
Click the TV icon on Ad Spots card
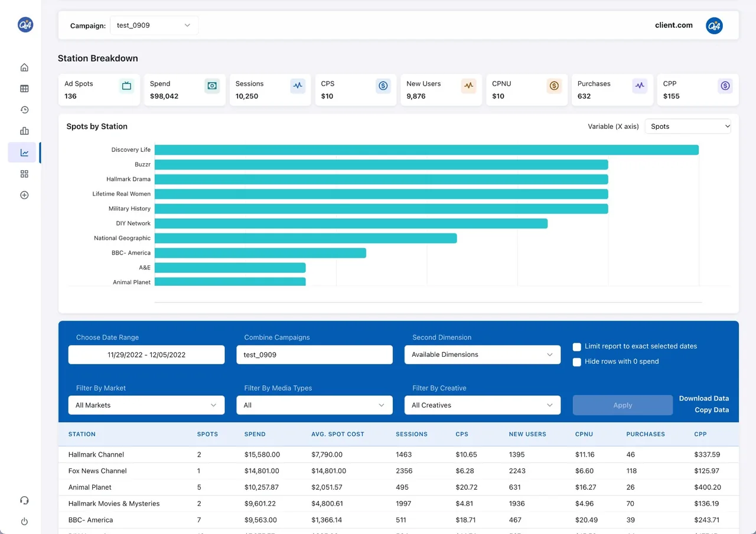point(126,86)
